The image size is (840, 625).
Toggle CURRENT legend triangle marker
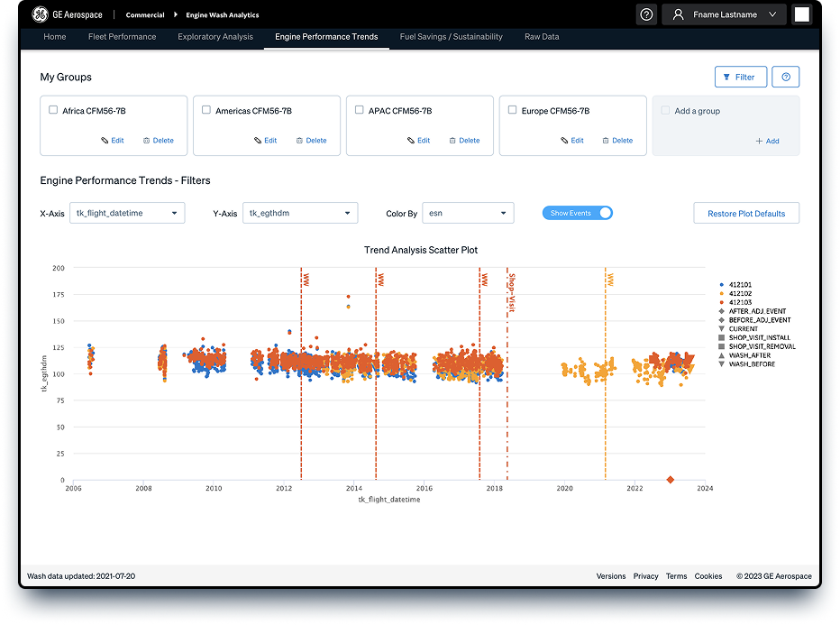(x=722, y=328)
